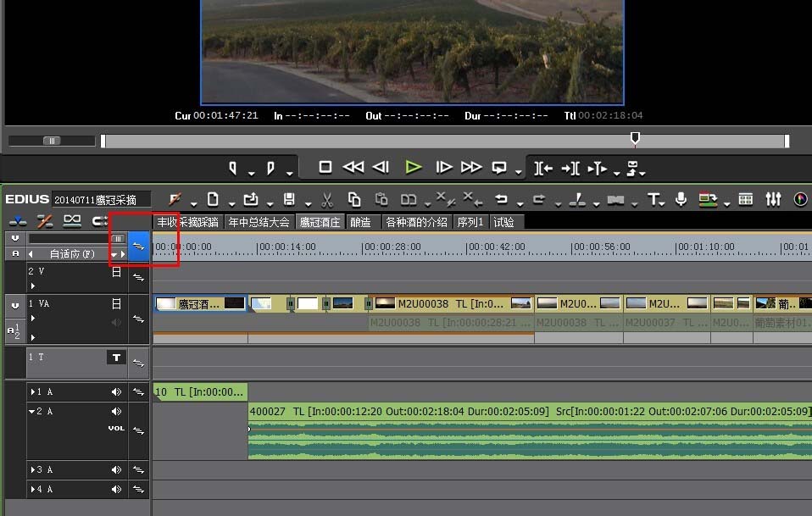Click the Play button in transport controls
812x516 pixels.
tap(413, 167)
